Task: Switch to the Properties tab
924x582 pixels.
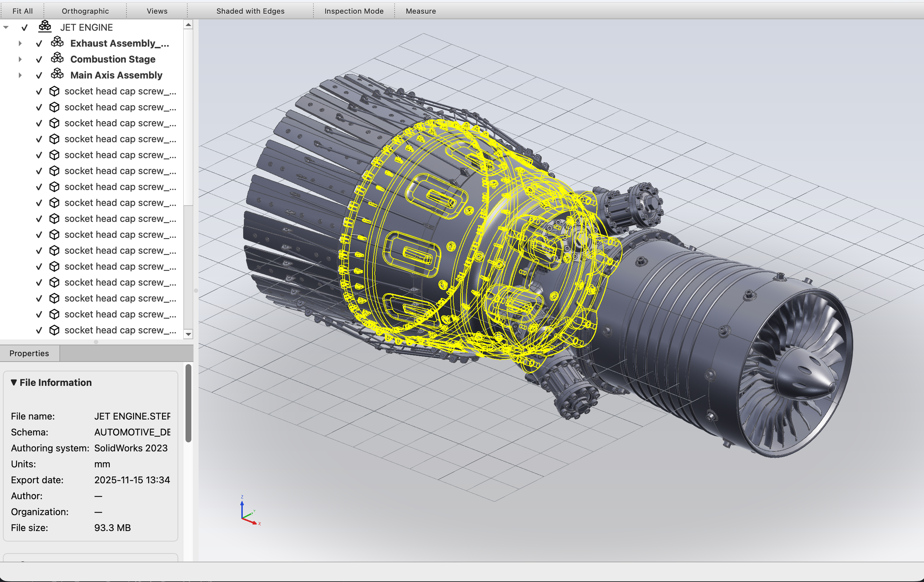Action: [x=30, y=353]
